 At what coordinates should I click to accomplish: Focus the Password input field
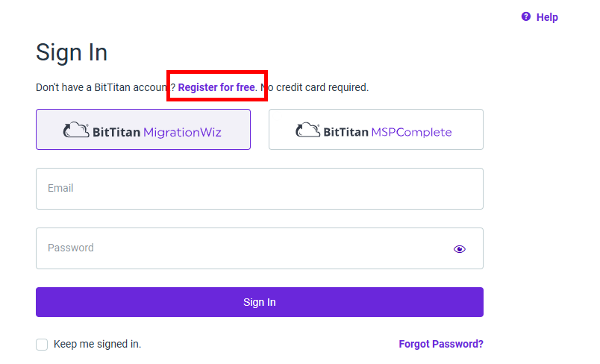(260, 248)
